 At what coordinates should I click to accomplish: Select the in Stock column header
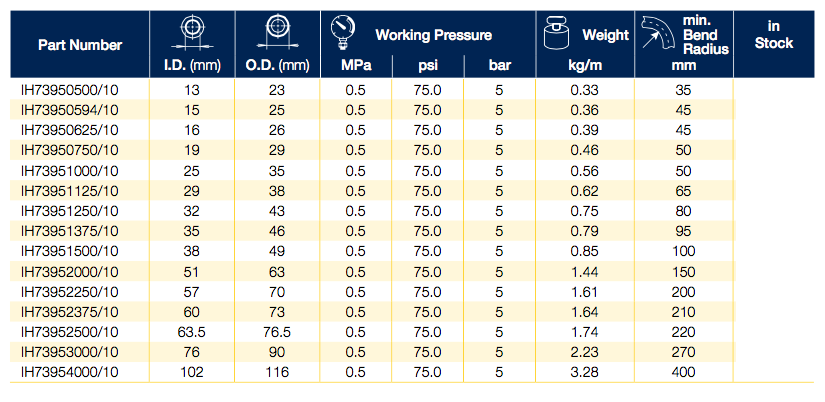click(773, 35)
